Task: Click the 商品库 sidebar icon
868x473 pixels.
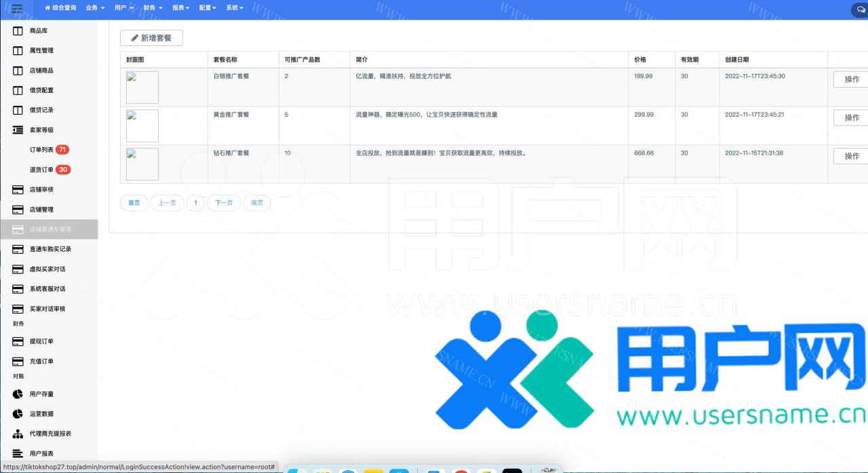Action: [18, 31]
